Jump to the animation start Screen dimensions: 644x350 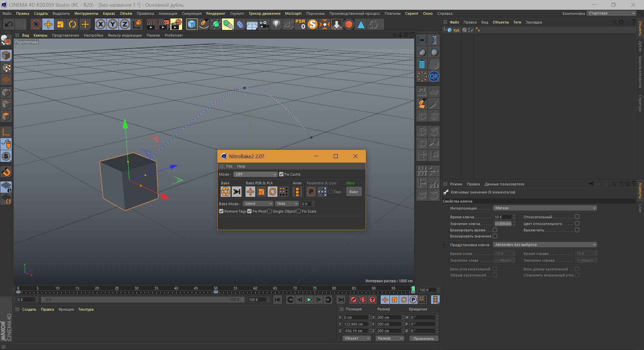(278, 300)
